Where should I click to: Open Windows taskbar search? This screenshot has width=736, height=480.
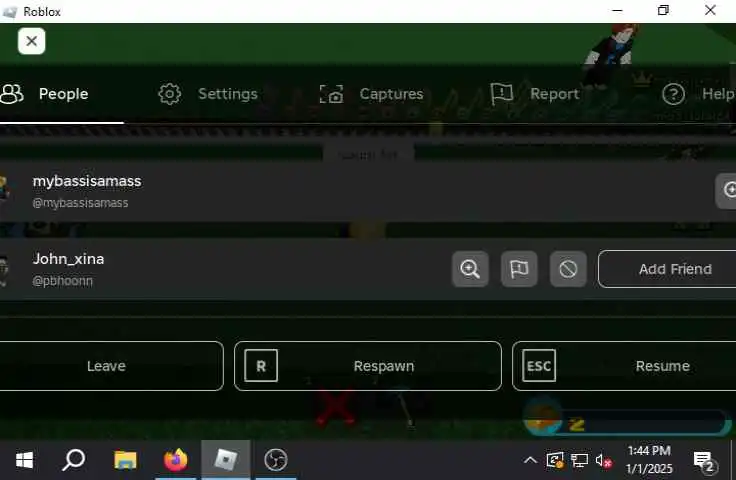coord(74,460)
